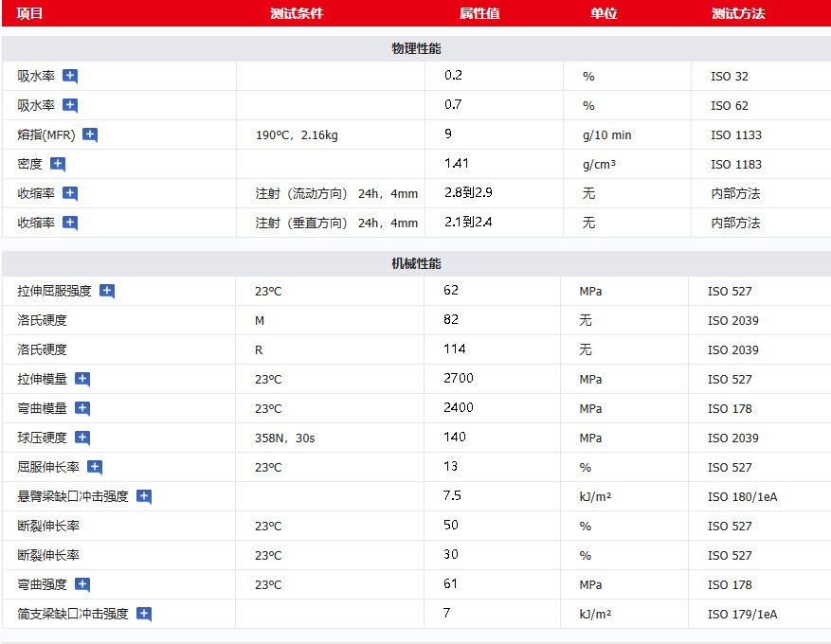Click kJ/m² unit in the 7.5 row

(595, 497)
